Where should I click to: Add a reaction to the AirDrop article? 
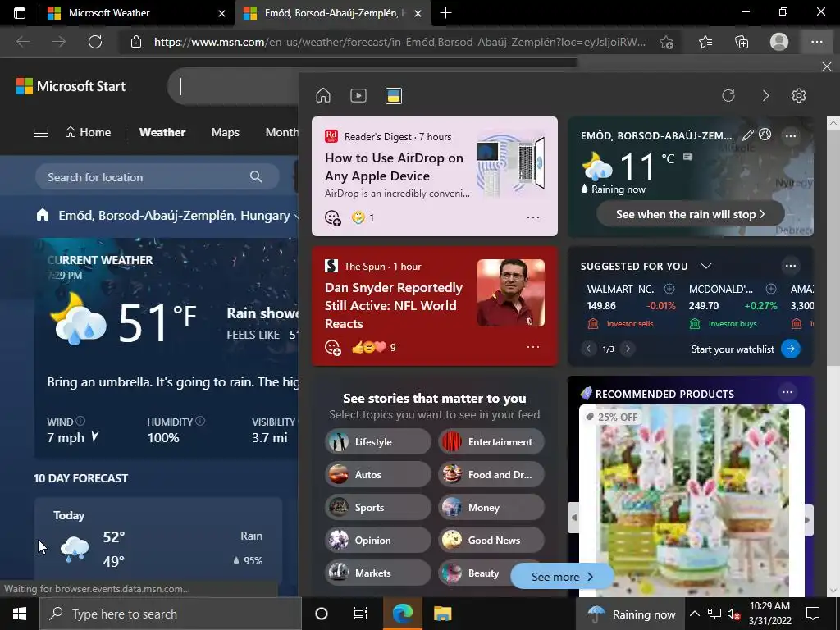333,217
